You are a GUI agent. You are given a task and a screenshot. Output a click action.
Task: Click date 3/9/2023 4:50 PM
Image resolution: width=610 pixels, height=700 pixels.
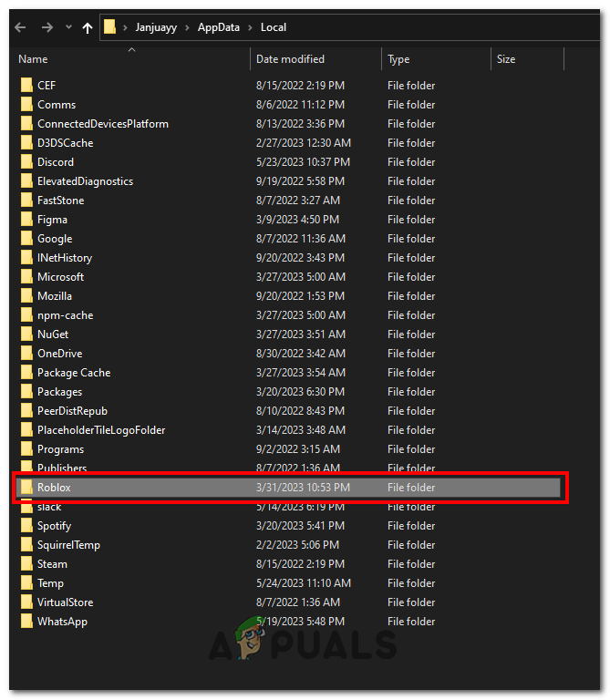297,220
